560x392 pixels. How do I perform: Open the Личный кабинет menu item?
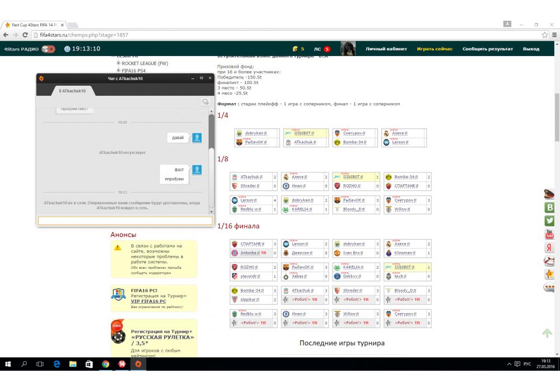(386, 49)
